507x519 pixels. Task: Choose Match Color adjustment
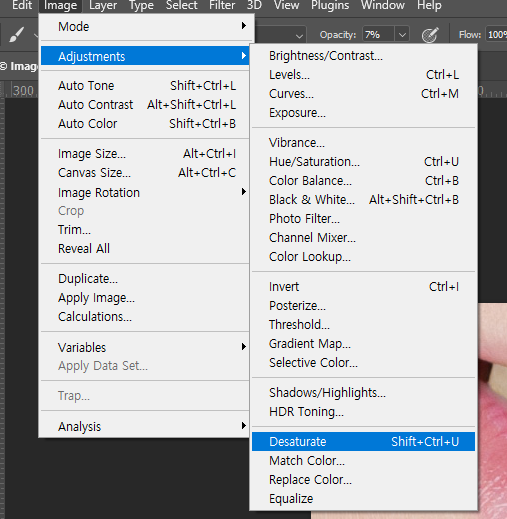click(363, 461)
